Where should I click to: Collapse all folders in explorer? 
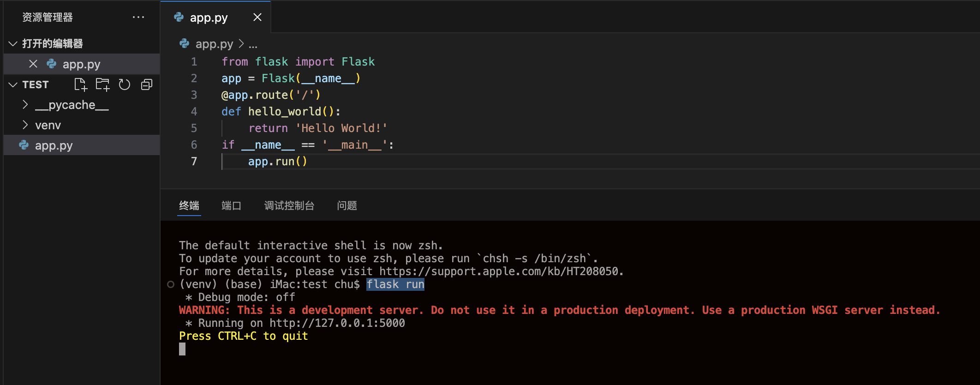click(x=147, y=84)
